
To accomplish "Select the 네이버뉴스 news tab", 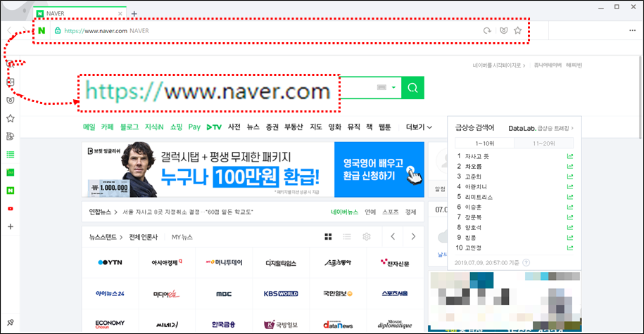I will pyautogui.click(x=345, y=212).
